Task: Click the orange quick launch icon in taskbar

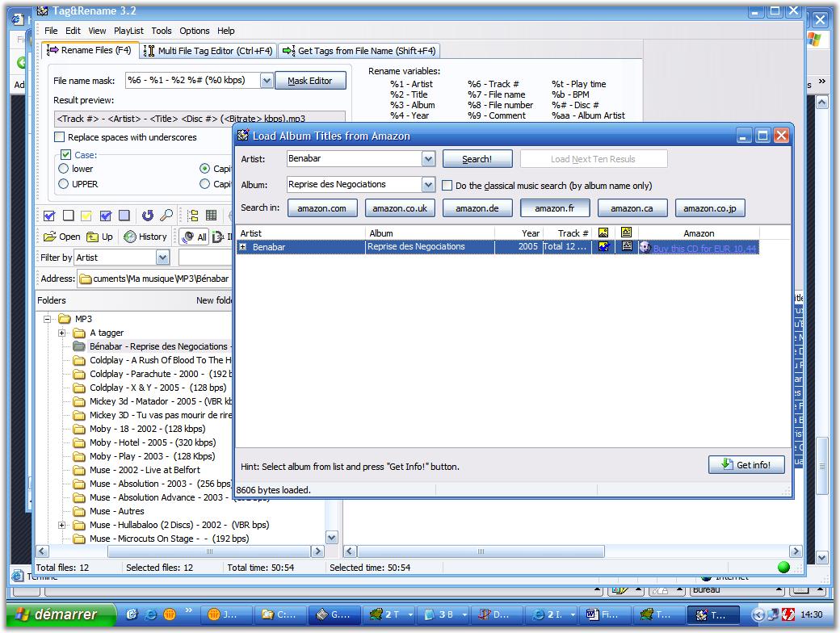Action: tap(170, 614)
